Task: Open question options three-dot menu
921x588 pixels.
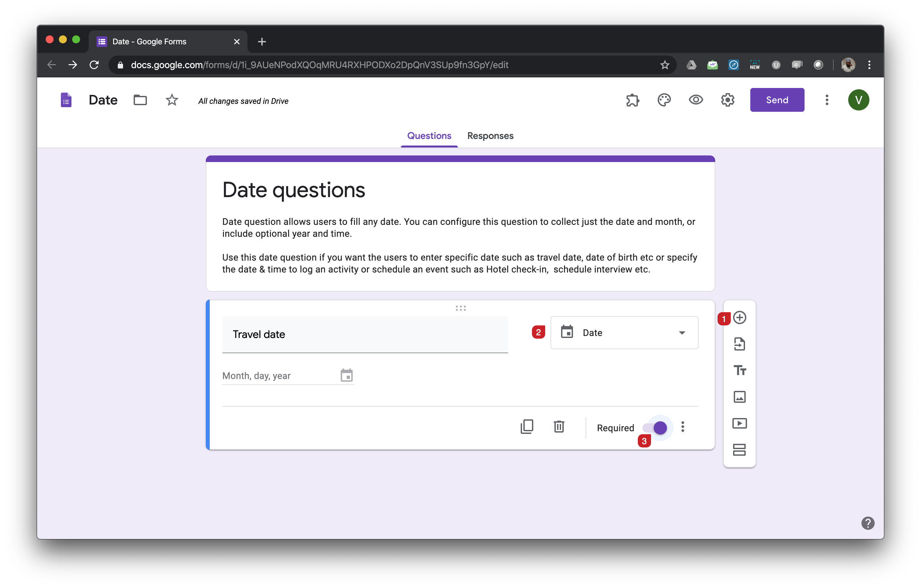Action: (683, 427)
